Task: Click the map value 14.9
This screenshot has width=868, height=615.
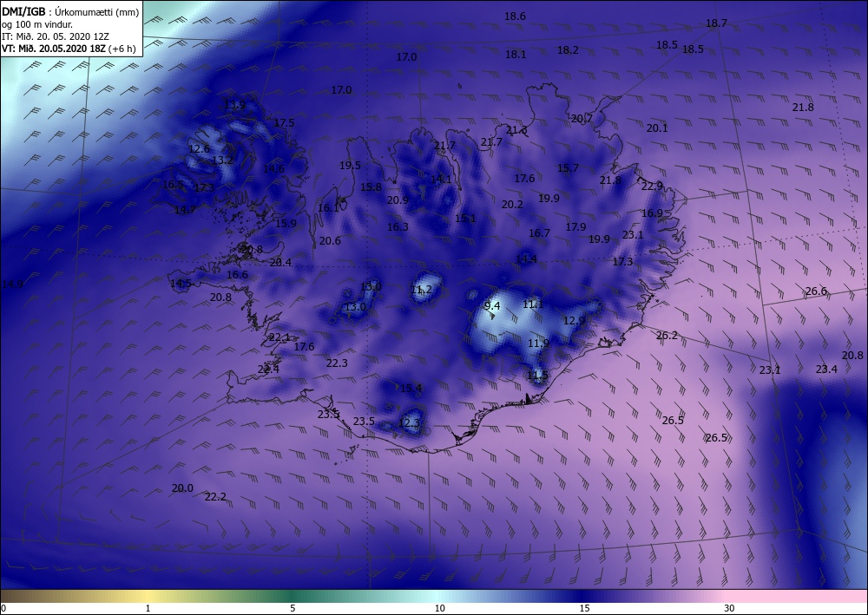Action: [x=12, y=285]
